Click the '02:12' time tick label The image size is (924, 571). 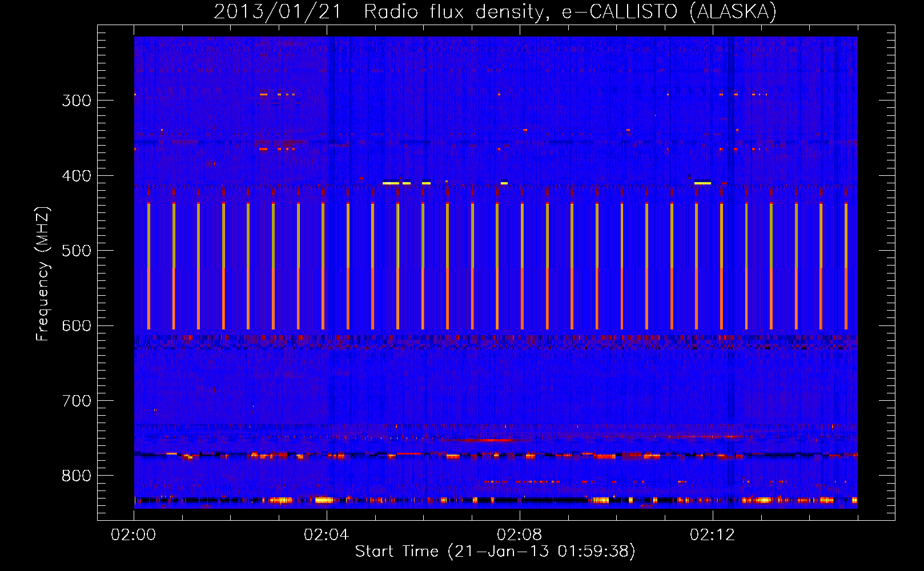pos(713,535)
